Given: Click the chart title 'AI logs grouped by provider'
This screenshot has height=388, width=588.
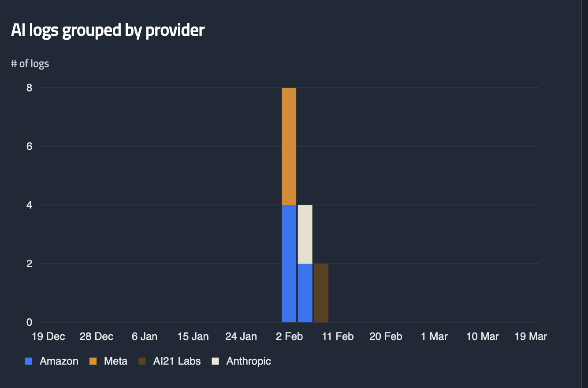Looking at the screenshot, I should click(108, 30).
